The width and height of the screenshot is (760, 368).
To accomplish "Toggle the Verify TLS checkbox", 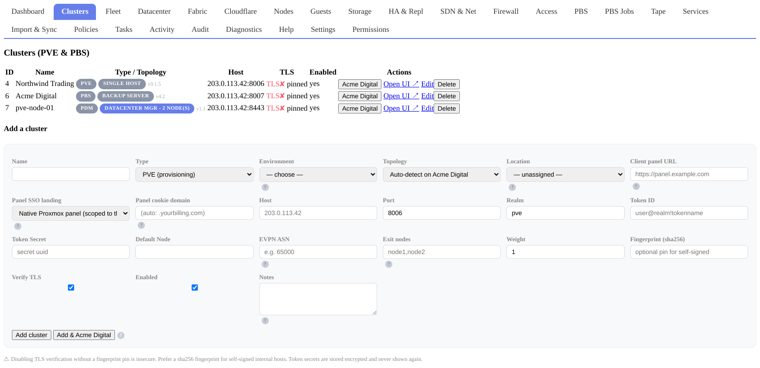I will click(71, 288).
